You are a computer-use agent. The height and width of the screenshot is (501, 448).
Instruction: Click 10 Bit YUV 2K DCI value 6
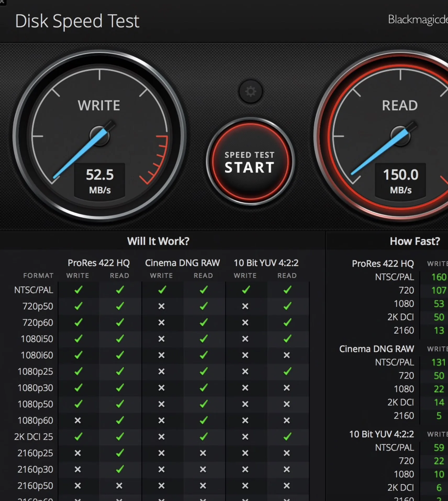pos(439,488)
